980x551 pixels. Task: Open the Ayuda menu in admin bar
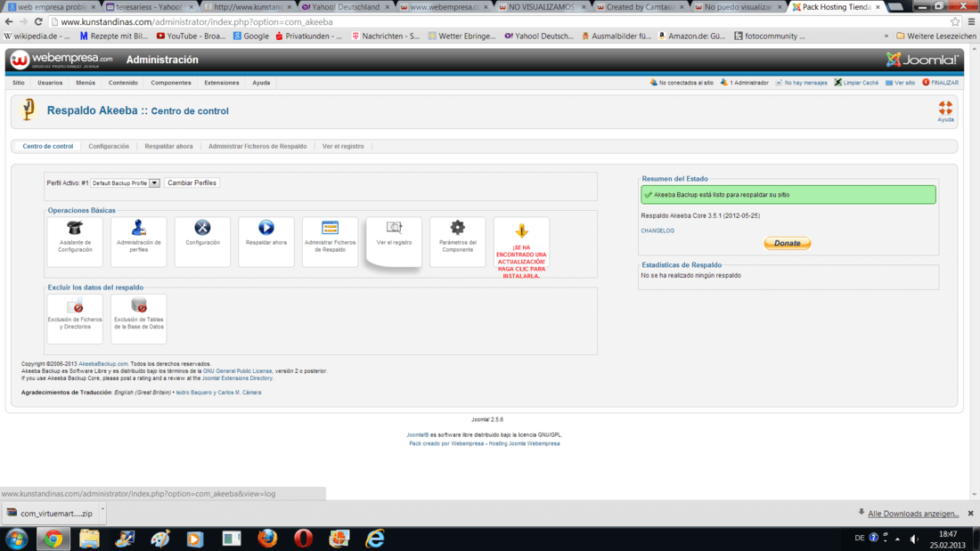261,83
